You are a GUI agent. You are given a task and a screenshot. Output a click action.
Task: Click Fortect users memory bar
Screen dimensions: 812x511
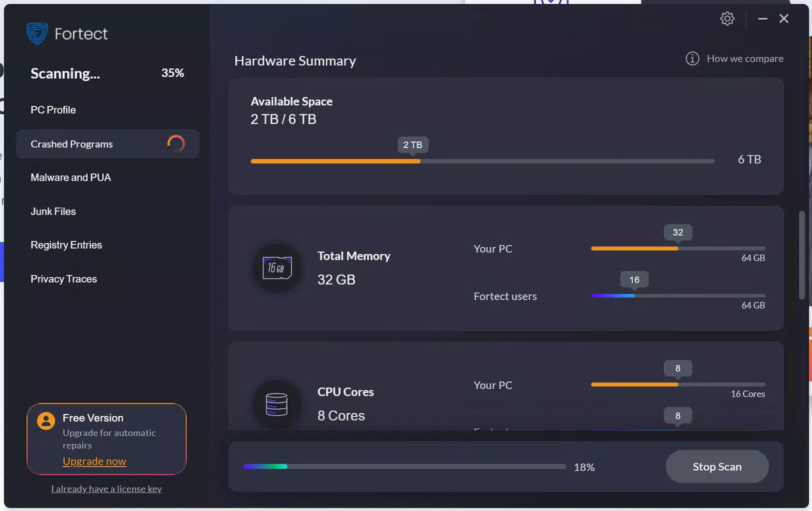pyautogui.click(x=678, y=295)
